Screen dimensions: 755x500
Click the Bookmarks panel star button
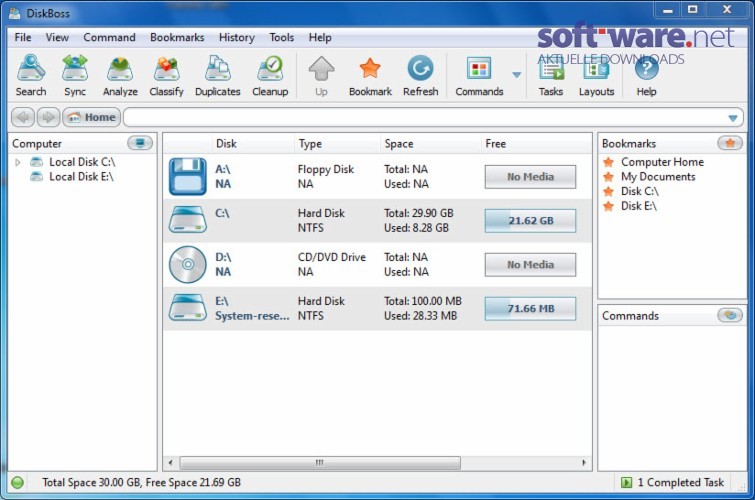pos(729,143)
